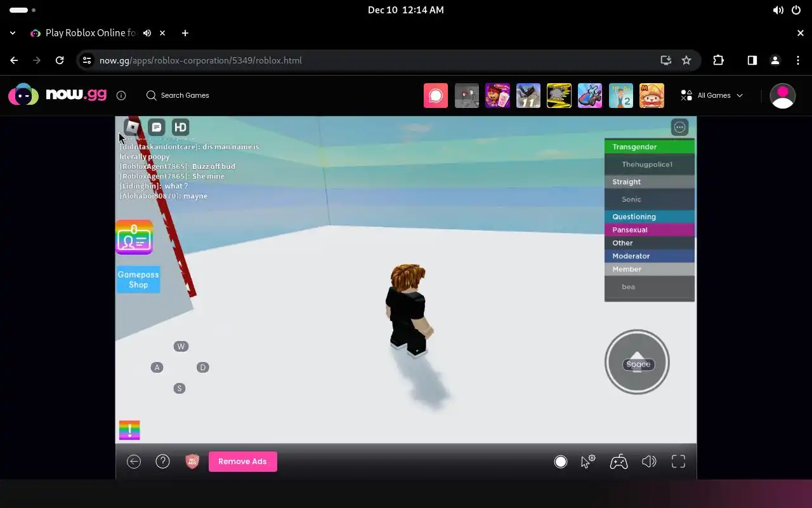Open the purple character game thumbnail
Viewport: 812px width, 508px height.
pos(497,95)
